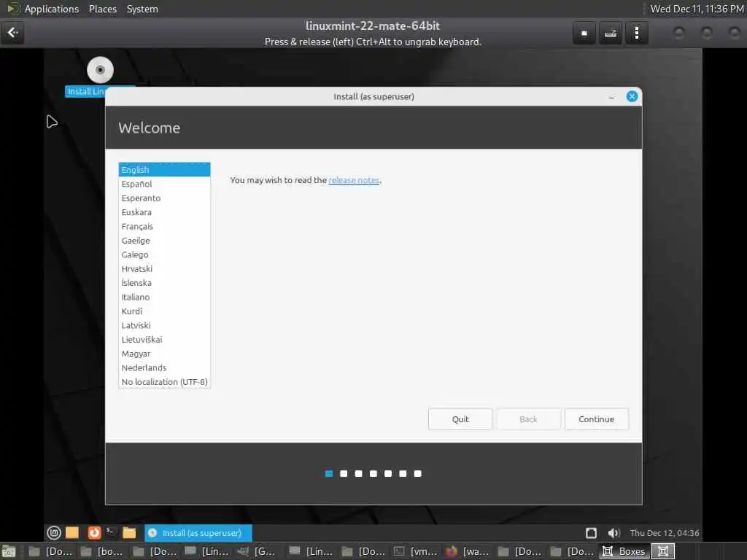This screenshot has width=747, height=560.
Task: Select Euskara in language list
Action: [x=164, y=212]
